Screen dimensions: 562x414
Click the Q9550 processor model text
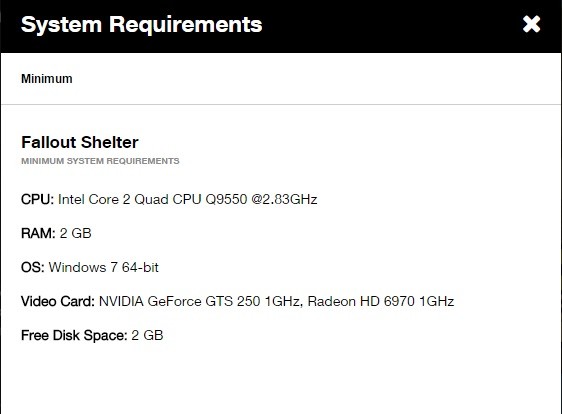pos(226,199)
